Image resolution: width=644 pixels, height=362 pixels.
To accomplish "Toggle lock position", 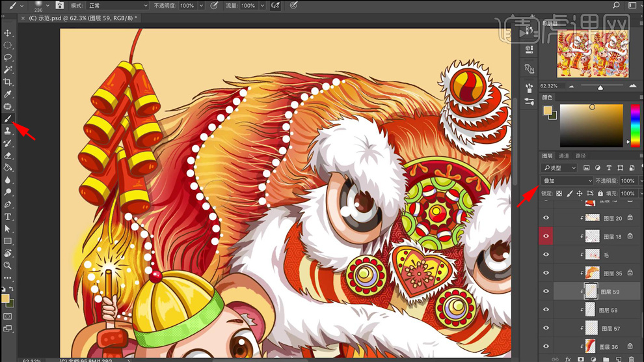I will pyautogui.click(x=580, y=193).
